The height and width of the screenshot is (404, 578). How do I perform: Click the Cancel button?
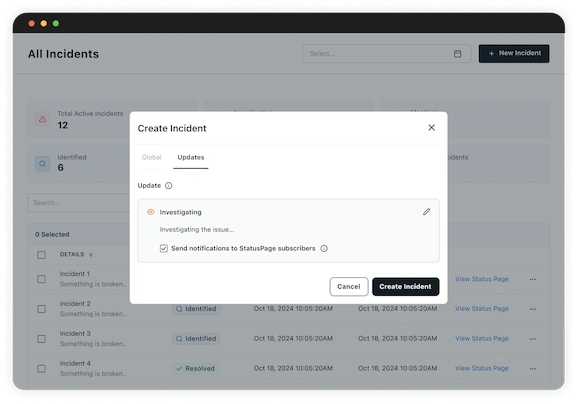pos(349,286)
